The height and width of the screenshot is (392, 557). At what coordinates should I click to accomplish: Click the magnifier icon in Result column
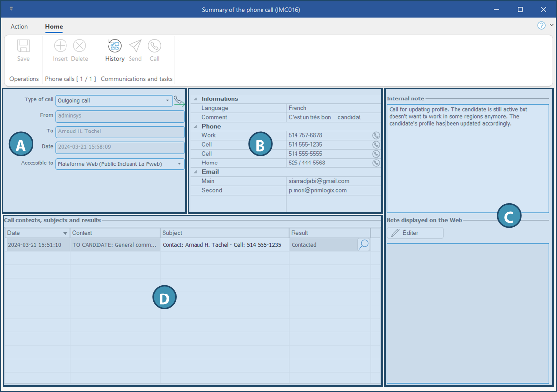coord(363,245)
